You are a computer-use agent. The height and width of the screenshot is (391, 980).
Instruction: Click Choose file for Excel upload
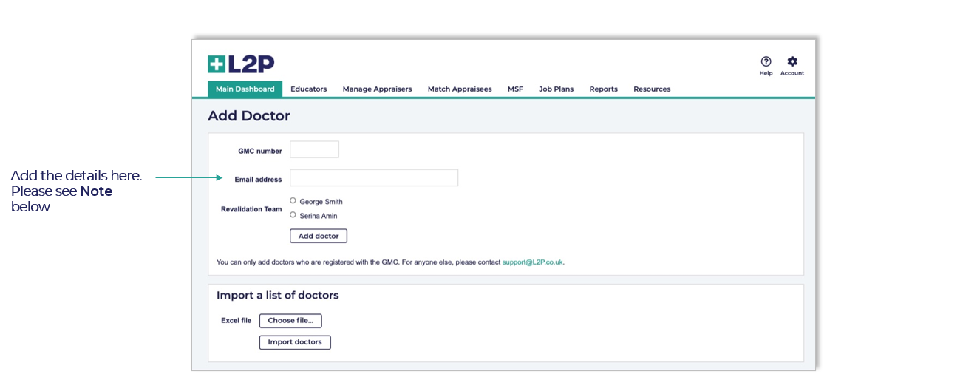(x=290, y=321)
